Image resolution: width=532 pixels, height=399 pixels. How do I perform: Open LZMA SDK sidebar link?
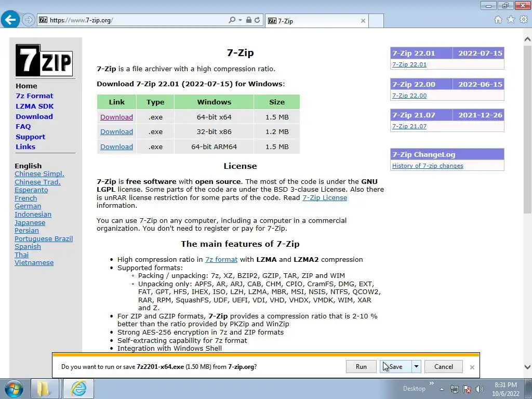pos(35,106)
